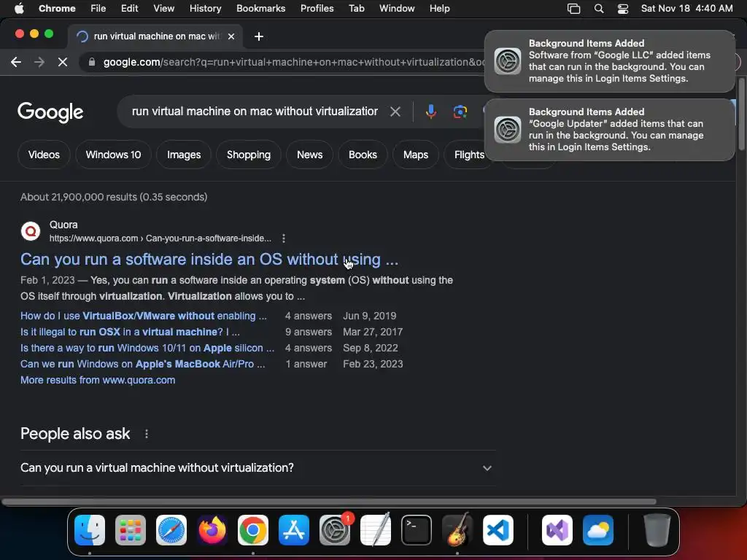
Task: Open Chrome from the Dock
Action: (x=253, y=529)
